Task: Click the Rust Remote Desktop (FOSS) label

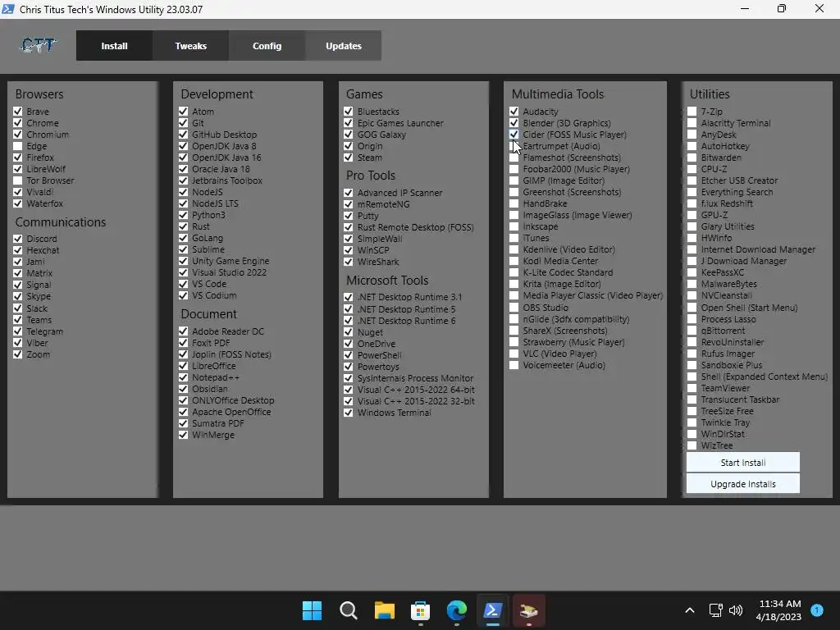Action: pyautogui.click(x=416, y=227)
